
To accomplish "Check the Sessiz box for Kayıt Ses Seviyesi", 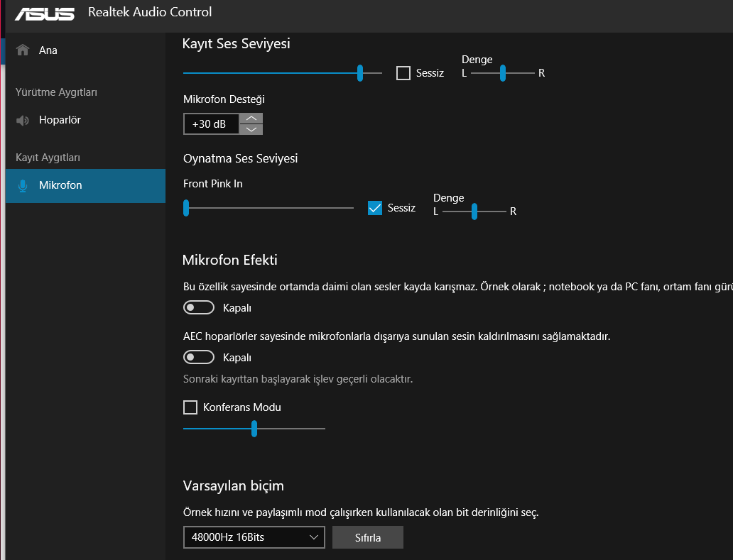I will (x=403, y=73).
